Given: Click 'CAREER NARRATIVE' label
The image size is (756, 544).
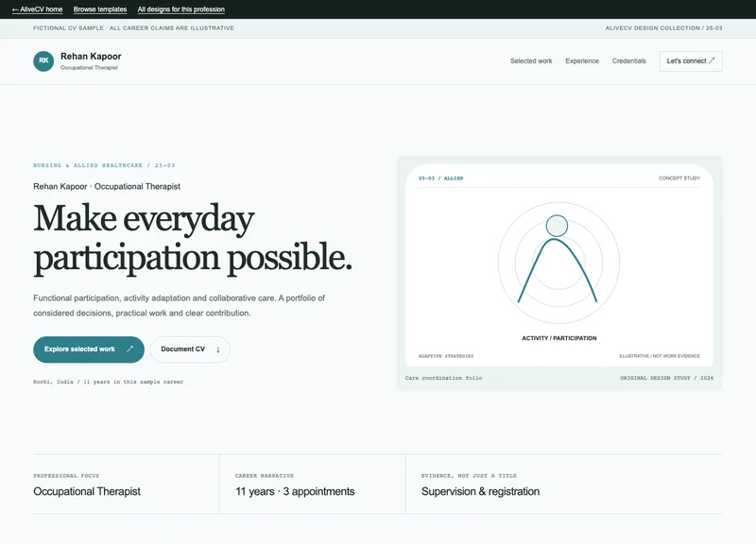Looking at the screenshot, I should coord(265,476).
